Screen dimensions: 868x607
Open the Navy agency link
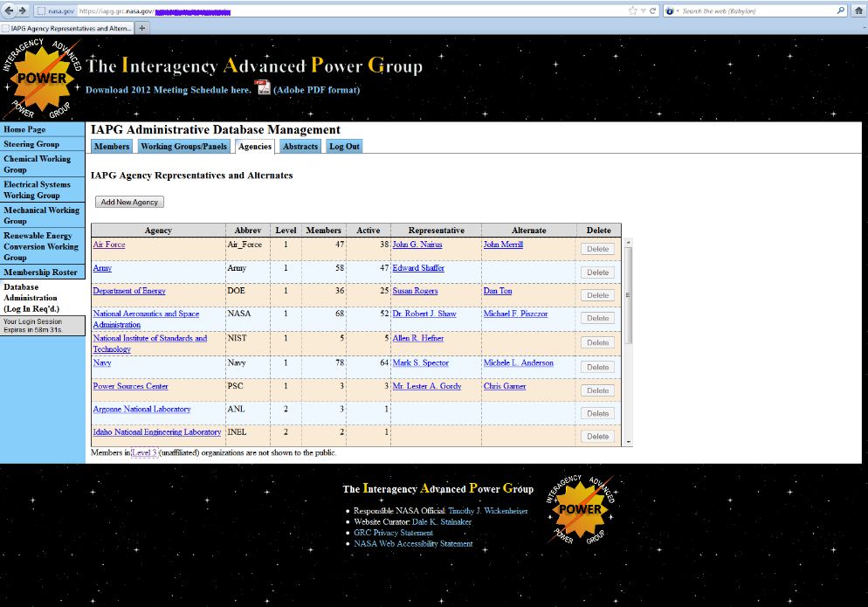pos(102,362)
